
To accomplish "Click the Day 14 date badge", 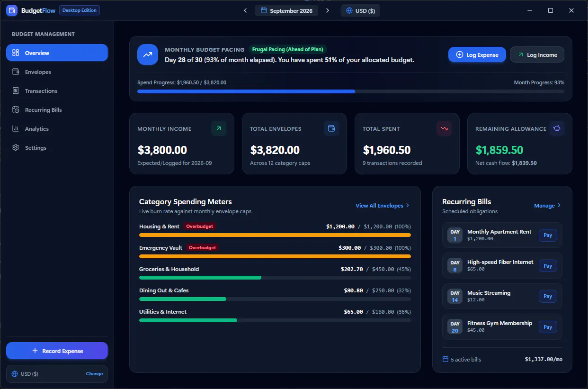I will point(455,296).
